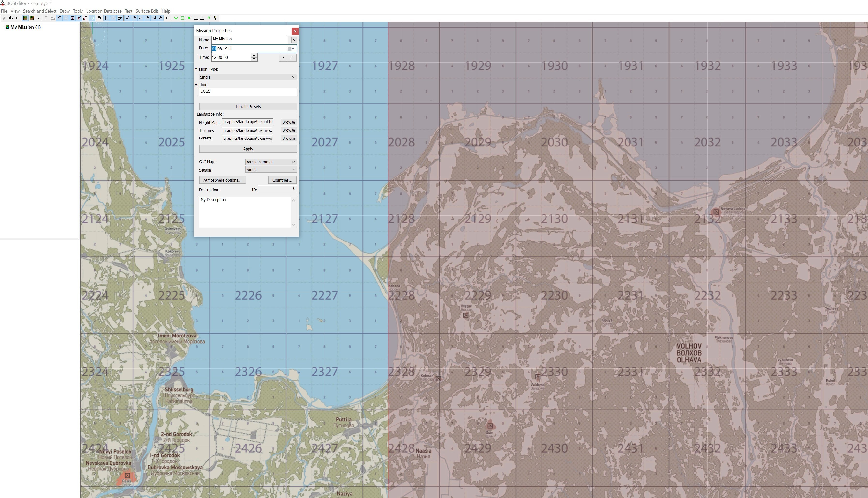Image resolution: width=868 pixels, height=498 pixels.
Task: Toggle the green dot toolbar button
Action: coord(189,18)
